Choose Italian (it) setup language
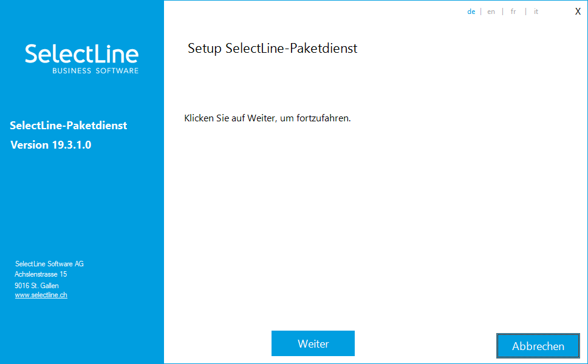This screenshot has width=588, height=364. click(x=536, y=12)
